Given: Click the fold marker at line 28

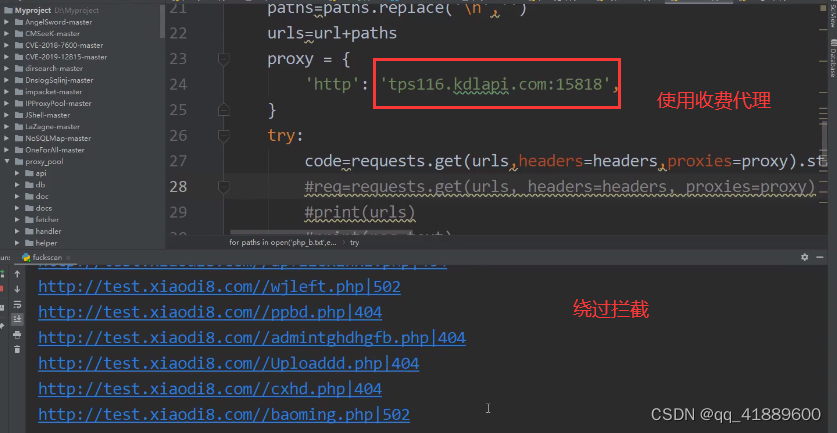Looking at the screenshot, I should pyautogui.click(x=224, y=187).
